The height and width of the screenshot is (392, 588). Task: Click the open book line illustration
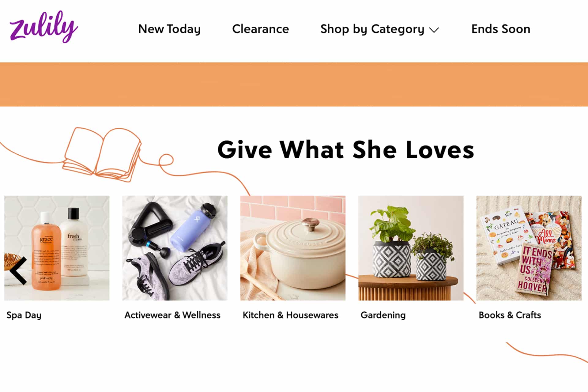pyautogui.click(x=103, y=154)
